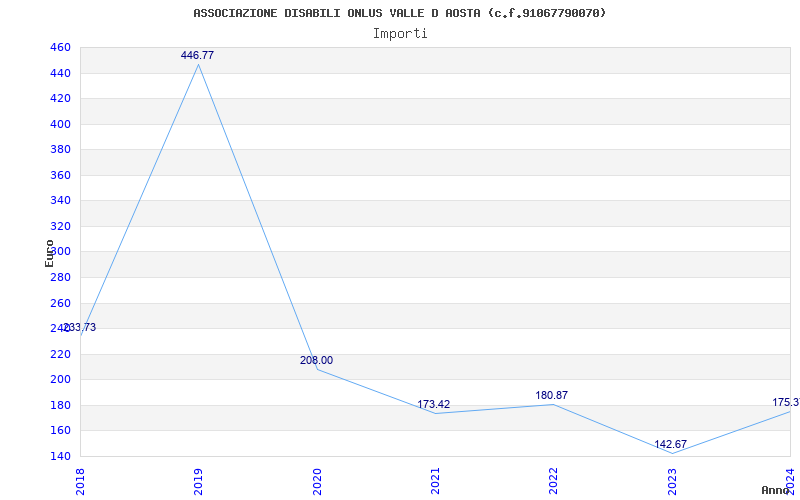This screenshot has width=800, height=500.
Task: Click the 2020 x-axis label
Action: click(x=317, y=482)
